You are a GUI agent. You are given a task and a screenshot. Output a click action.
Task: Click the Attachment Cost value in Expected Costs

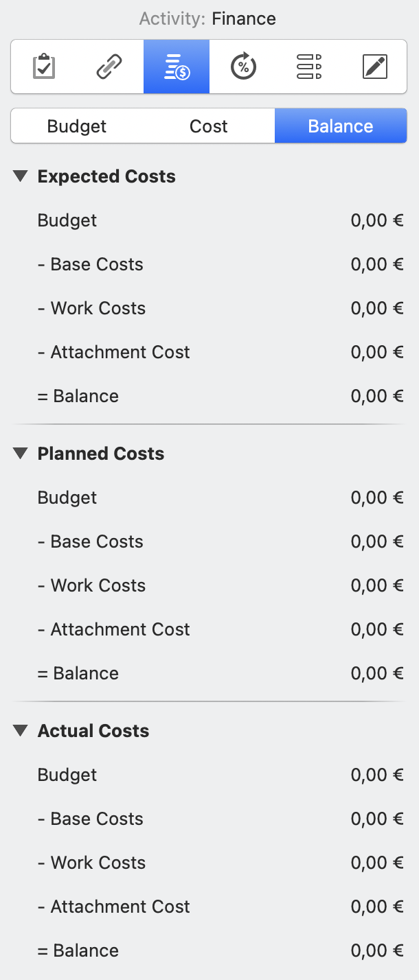tap(376, 352)
